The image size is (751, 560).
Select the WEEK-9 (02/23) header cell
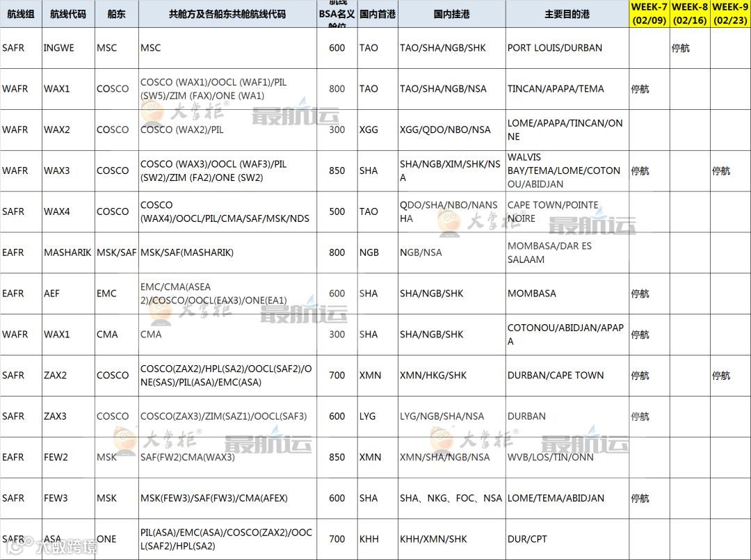click(x=730, y=14)
